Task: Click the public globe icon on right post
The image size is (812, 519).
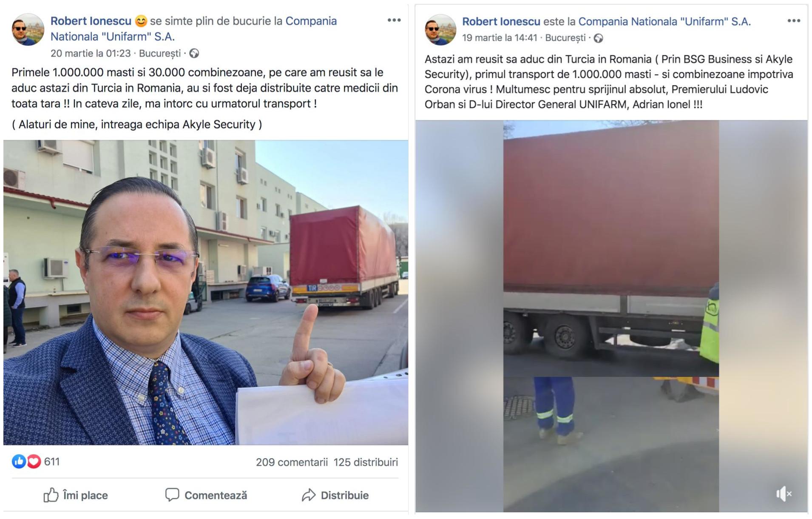Action: 598,38
